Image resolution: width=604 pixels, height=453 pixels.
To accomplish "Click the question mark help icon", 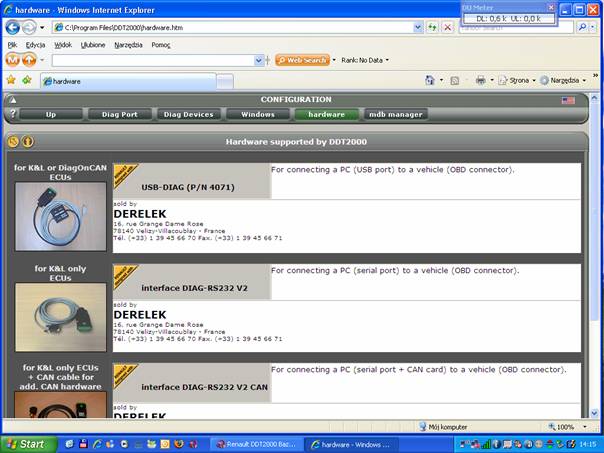I will click(x=13, y=114).
